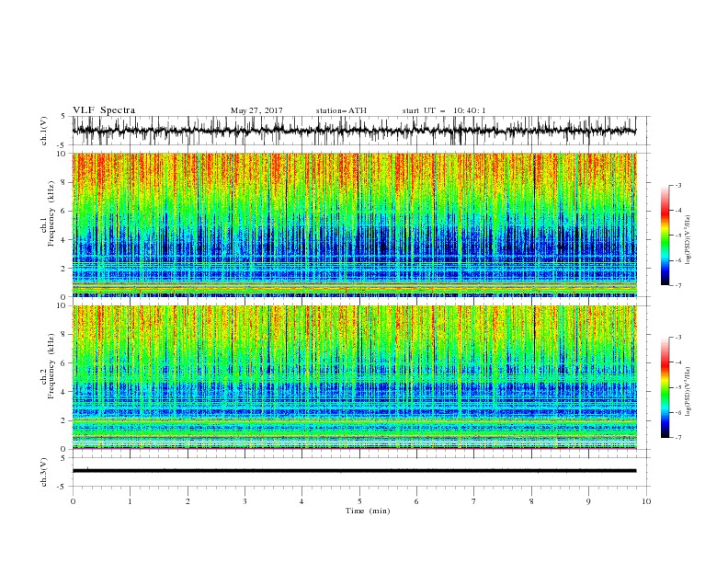
Task: Click the ch.1 PSD color scale bar
Action: pos(665,236)
